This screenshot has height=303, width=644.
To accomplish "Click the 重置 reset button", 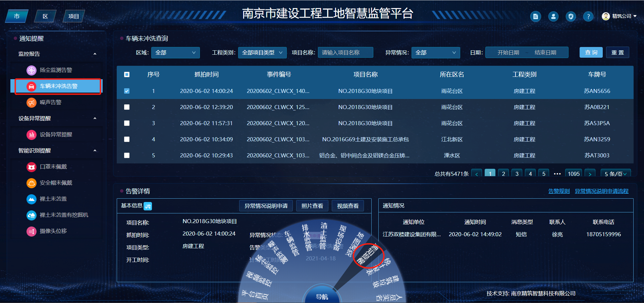I will 618,52.
